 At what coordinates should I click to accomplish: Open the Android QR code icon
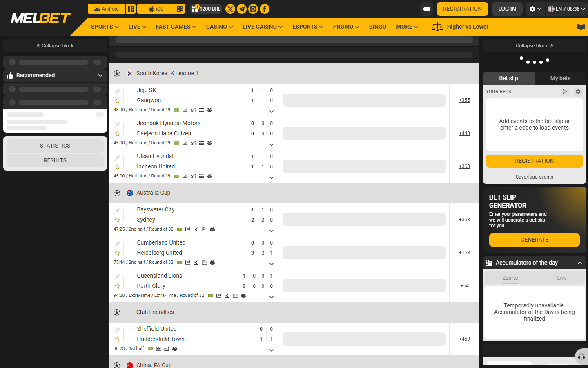click(x=131, y=9)
